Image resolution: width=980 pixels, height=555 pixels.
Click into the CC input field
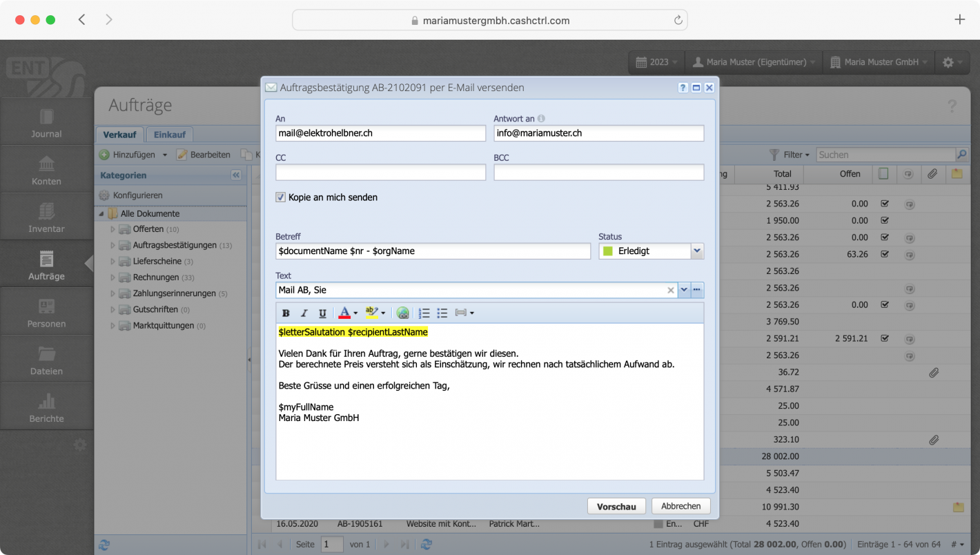pyautogui.click(x=380, y=171)
